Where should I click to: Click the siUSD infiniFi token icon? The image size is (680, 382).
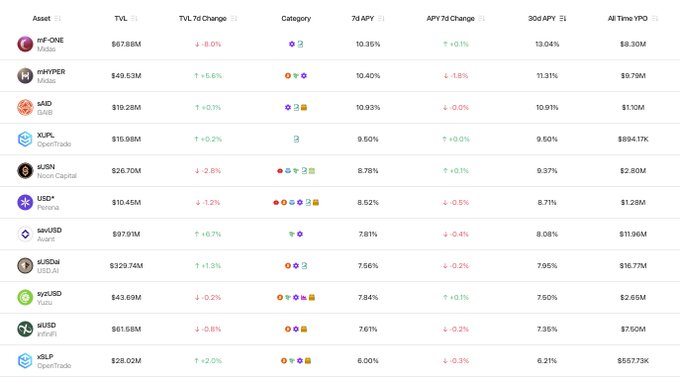click(x=25, y=329)
